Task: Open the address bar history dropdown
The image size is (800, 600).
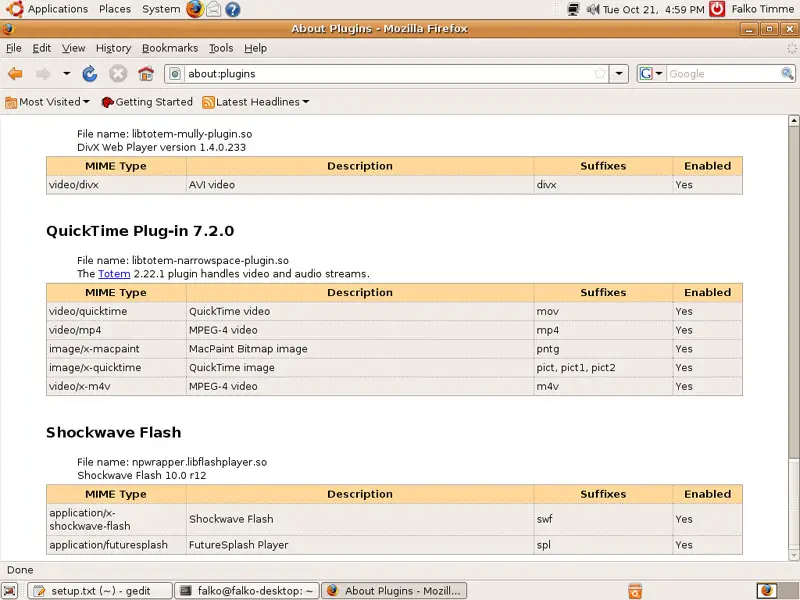Action: click(619, 74)
